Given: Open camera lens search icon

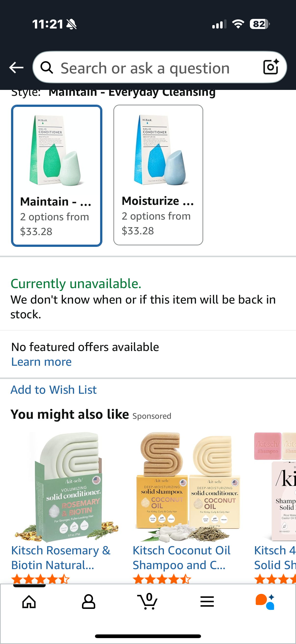Looking at the screenshot, I should coord(271,67).
